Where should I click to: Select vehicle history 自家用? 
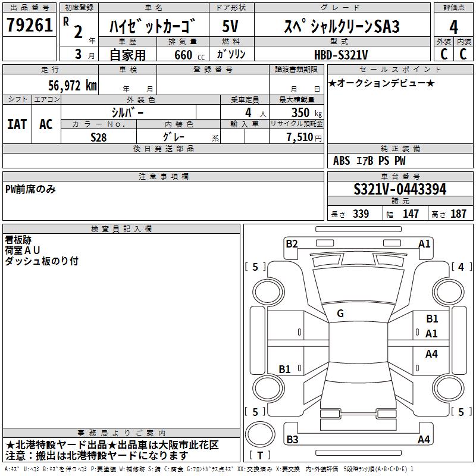coord(127,55)
